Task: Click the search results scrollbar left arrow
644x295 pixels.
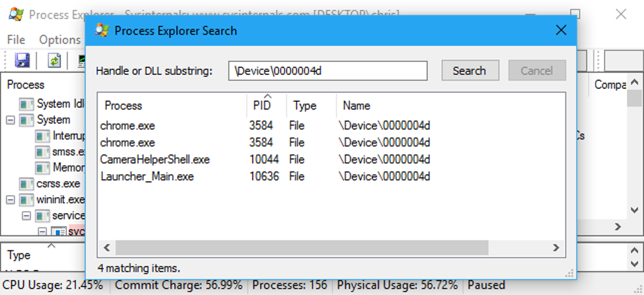Action: pos(106,248)
